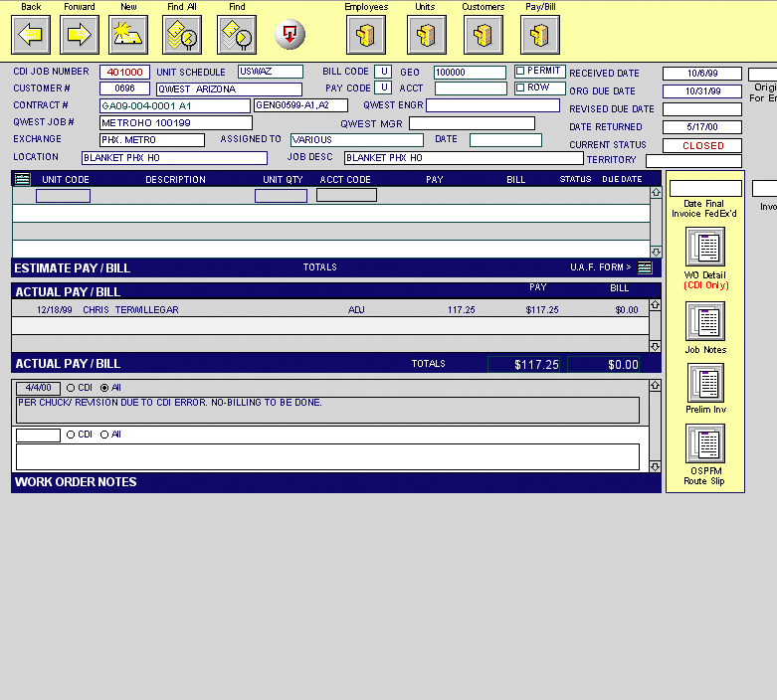This screenshot has height=700, width=777.
Task: Click QWEST JOB # field METROHO 100199
Action: (176, 123)
